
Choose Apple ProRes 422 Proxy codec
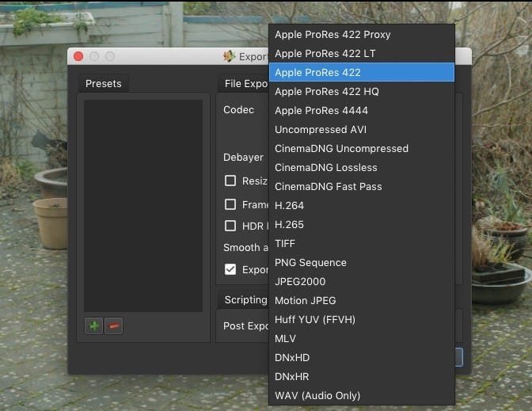pyautogui.click(x=361, y=34)
